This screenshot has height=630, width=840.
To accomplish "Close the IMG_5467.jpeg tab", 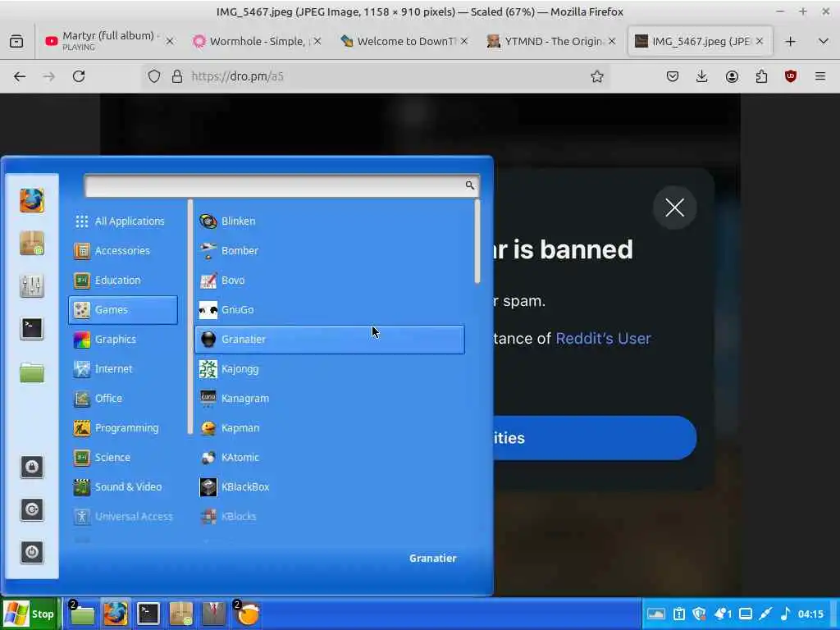I will coord(759,41).
